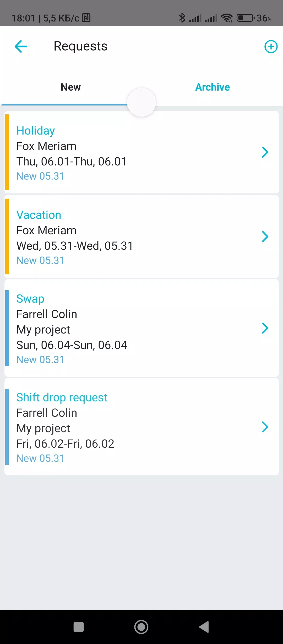
Task: Tap the Requests page title
Action: coord(80,46)
